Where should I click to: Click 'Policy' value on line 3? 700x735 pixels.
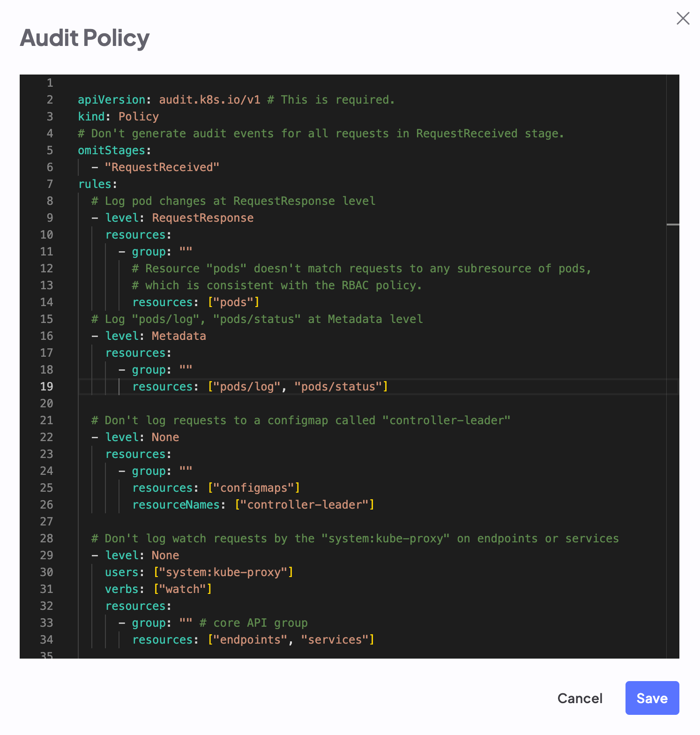point(139,117)
